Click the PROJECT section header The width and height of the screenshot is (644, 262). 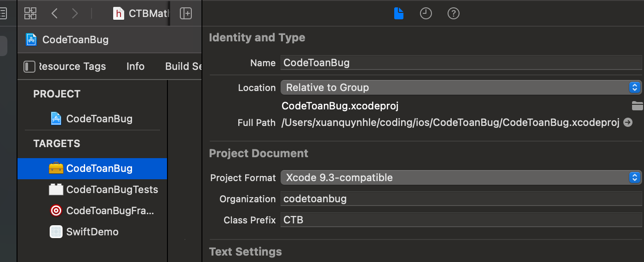(x=57, y=94)
